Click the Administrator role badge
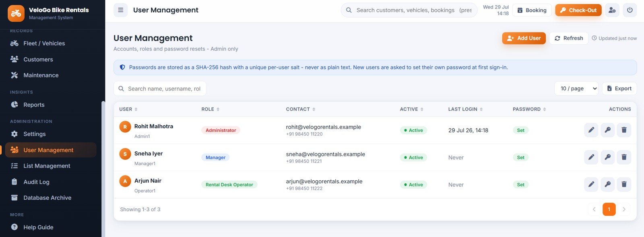Screen dimensions: 644x237 coord(221,130)
